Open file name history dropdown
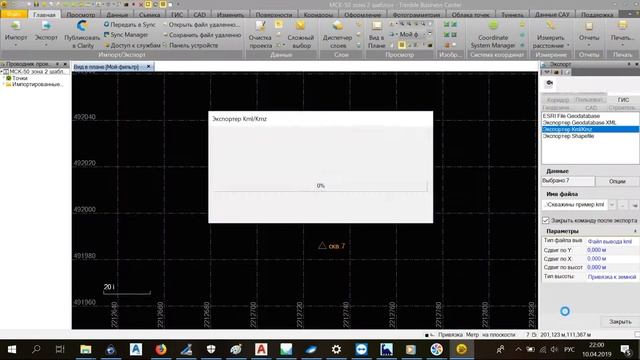 612,204
